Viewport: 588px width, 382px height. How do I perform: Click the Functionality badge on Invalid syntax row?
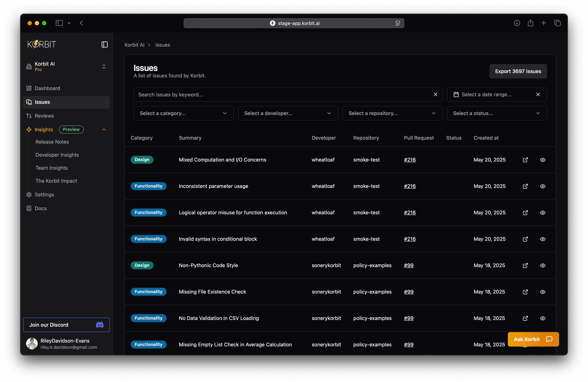pyautogui.click(x=148, y=239)
